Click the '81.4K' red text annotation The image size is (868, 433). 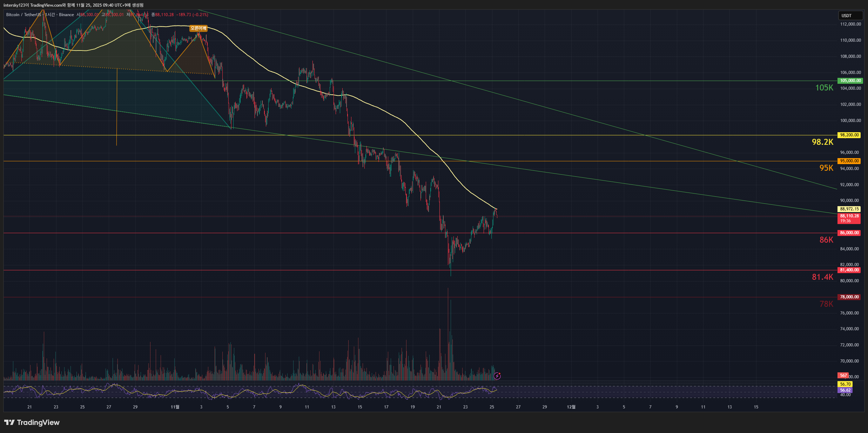coord(822,277)
